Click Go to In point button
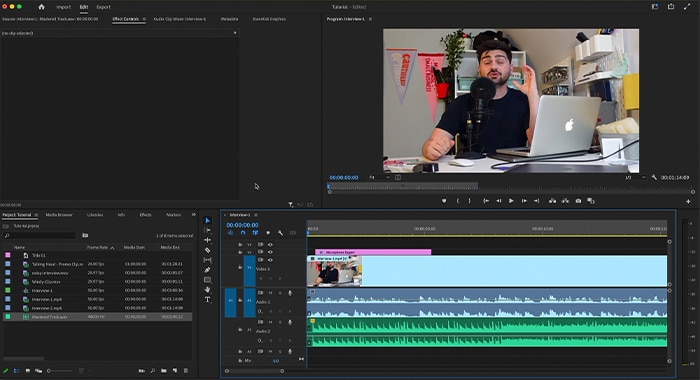Viewport: 700px width, 380px height. point(486,201)
